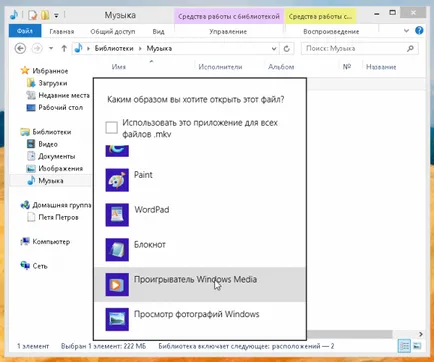
Task: Click the Сеть network icon
Action: pos(25,266)
